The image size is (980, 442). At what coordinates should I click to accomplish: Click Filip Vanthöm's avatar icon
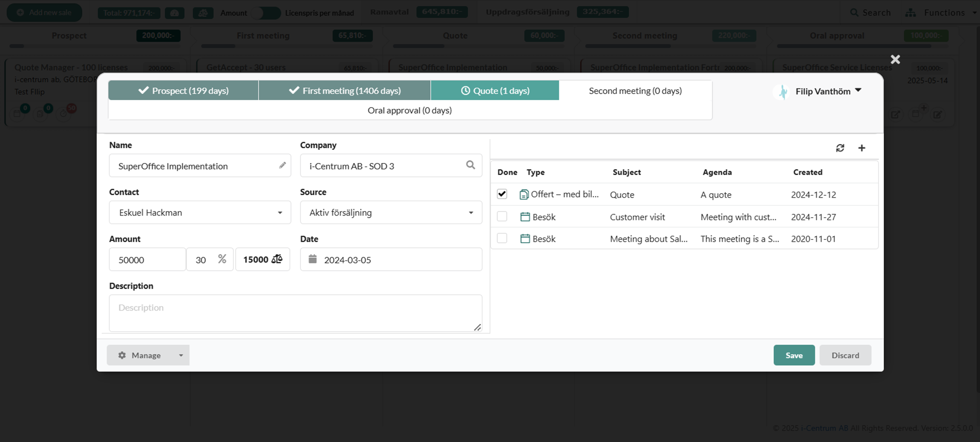[x=783, y=91]
